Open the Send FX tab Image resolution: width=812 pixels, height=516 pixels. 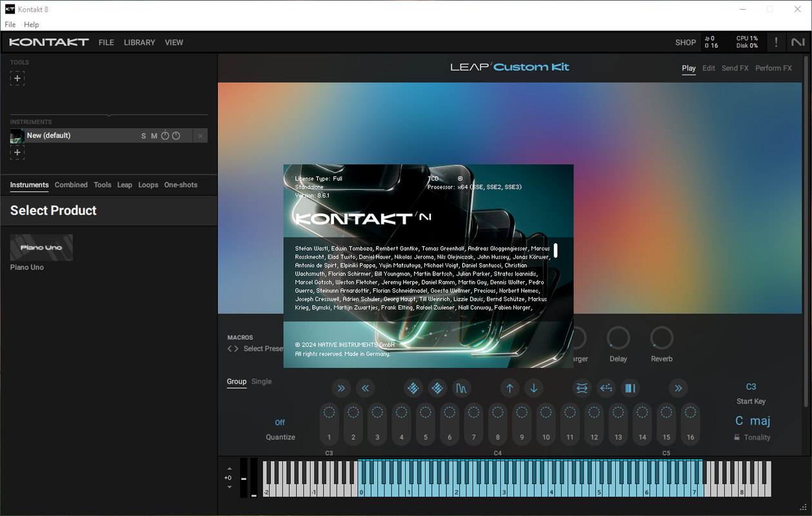735,68
